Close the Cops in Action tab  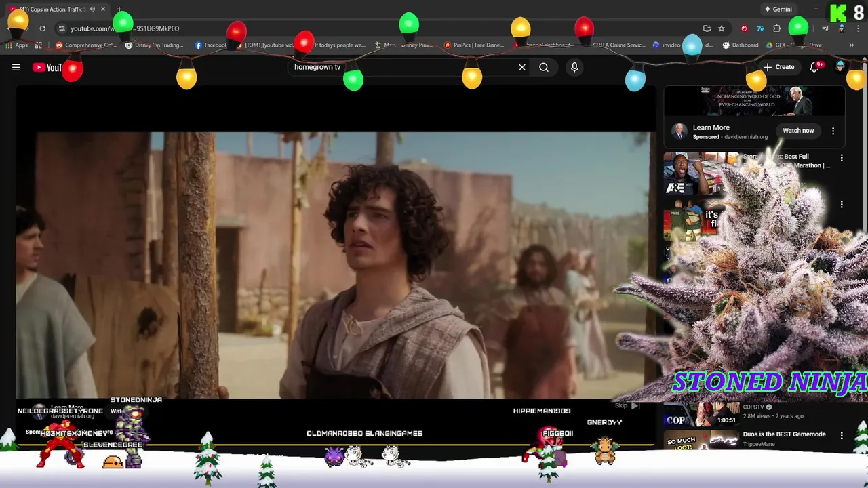[103, 9]
